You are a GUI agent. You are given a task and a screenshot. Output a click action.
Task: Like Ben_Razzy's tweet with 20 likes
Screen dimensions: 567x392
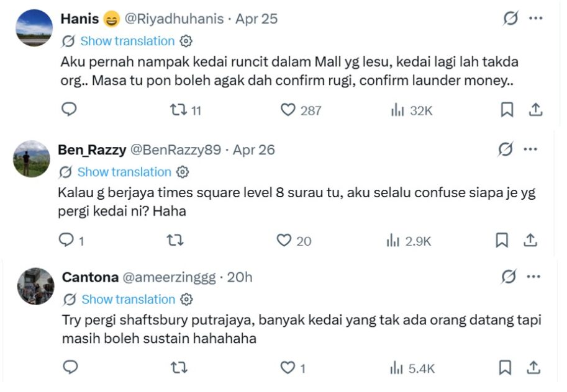(284, 240)
